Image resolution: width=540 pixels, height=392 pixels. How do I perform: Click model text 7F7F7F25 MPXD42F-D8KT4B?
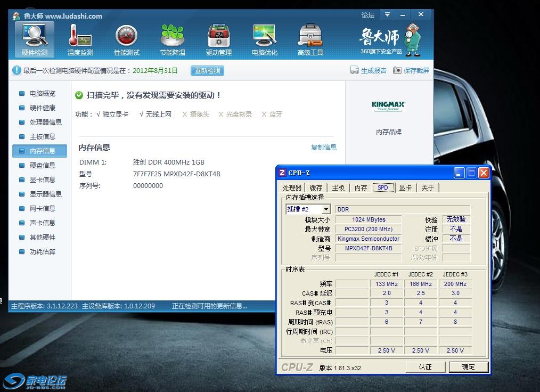[x=177, y=174]
